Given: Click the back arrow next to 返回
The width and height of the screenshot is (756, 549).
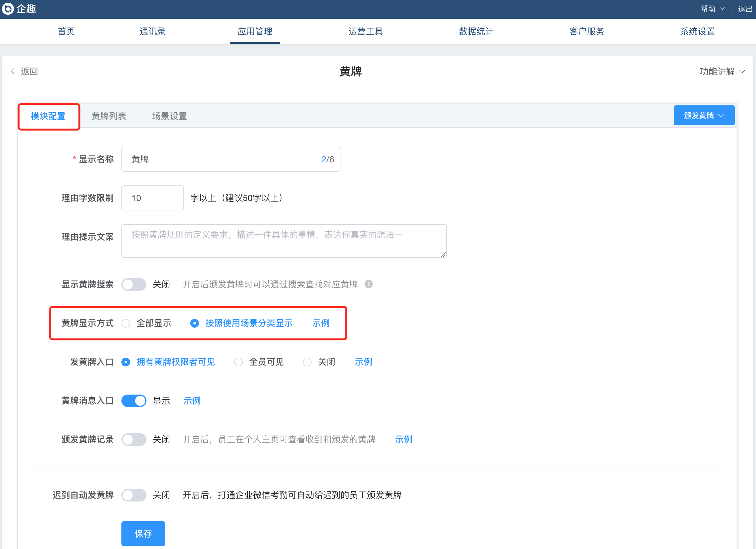Looking at the screenshot, I should coord(13,71).
